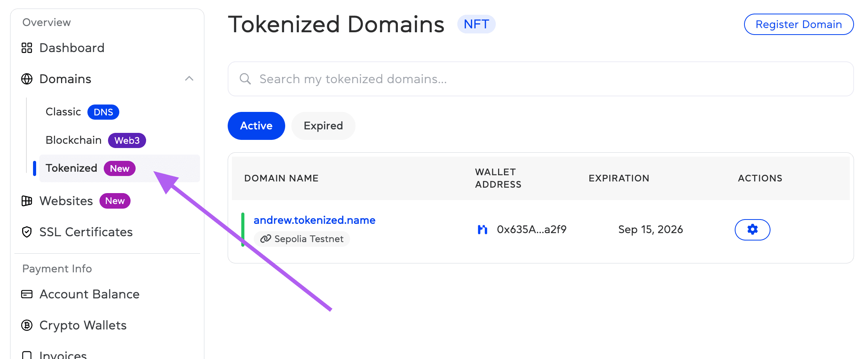Focus the tokenized domains search field
This screenshot has width=868, height=359.
[544, 79]
